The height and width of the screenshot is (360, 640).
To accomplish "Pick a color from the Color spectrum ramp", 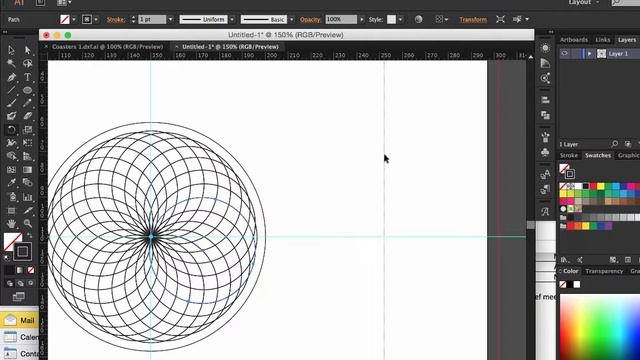I will click(600, 327).
